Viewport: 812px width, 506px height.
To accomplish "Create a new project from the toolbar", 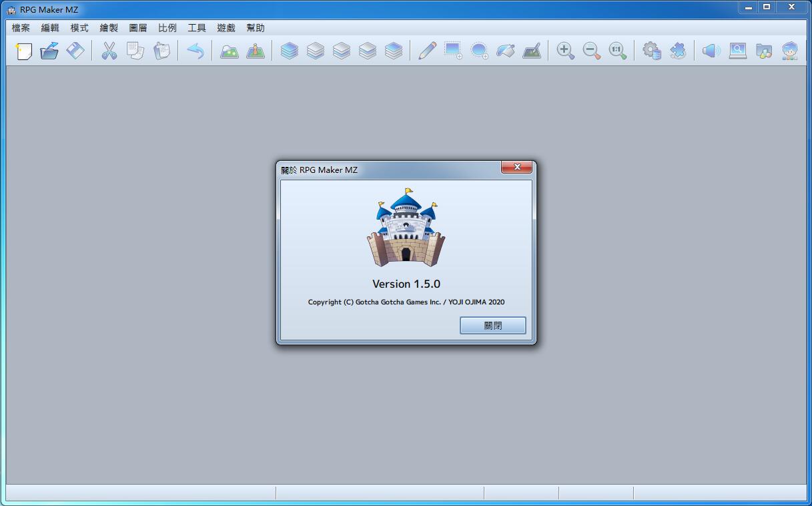I will coord(24,51).
